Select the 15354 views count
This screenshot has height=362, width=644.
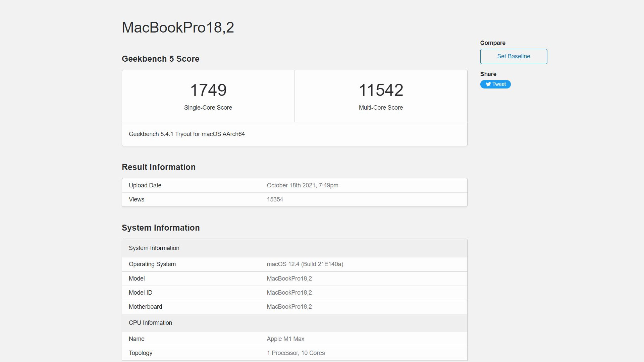pyautogui.click(x=275, y=199)
